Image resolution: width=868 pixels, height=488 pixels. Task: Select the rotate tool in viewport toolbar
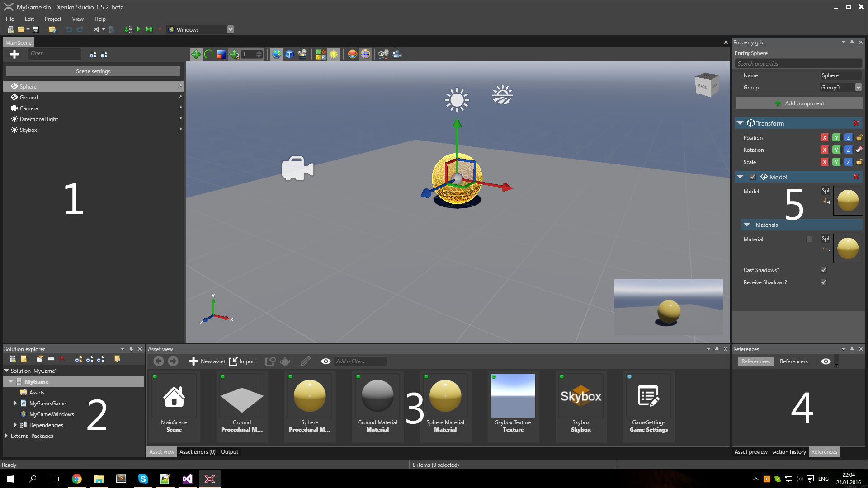(209, 54)
